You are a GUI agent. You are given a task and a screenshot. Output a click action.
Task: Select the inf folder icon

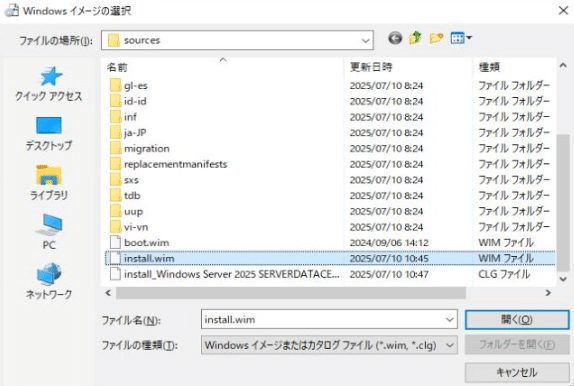pyautogui.click(x=115, y=117)
